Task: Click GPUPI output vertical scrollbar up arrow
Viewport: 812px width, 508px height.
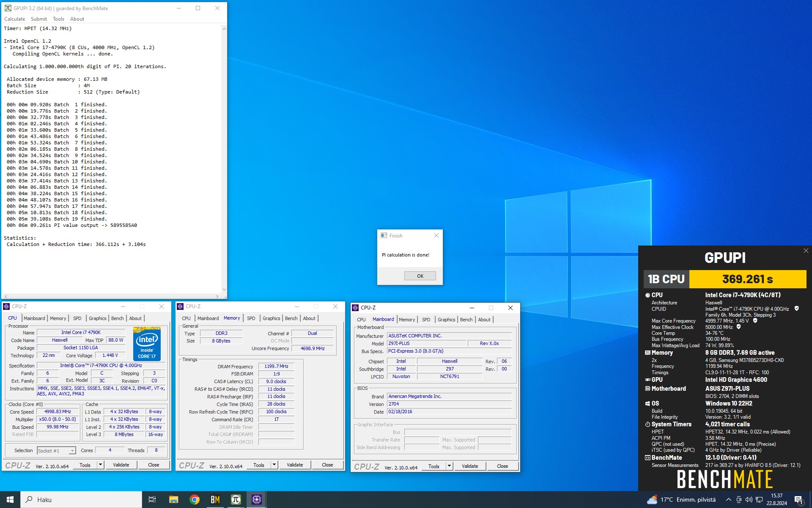Action: tap(224, 28)
